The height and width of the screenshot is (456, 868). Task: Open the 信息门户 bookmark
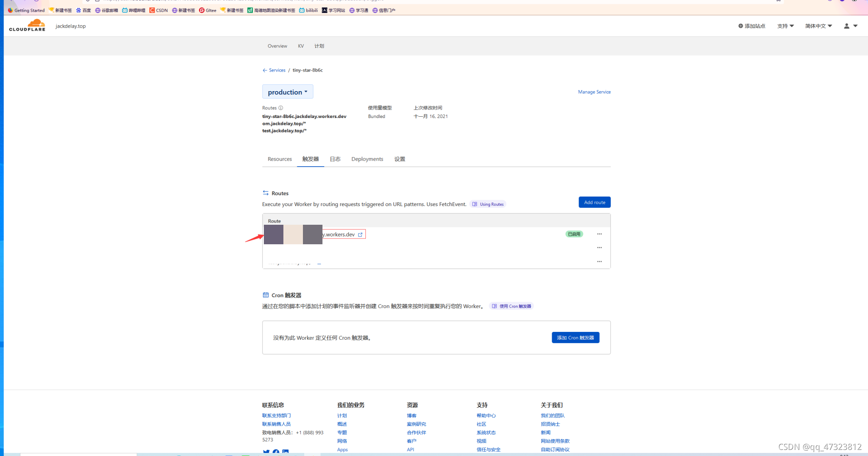(384, 10)
